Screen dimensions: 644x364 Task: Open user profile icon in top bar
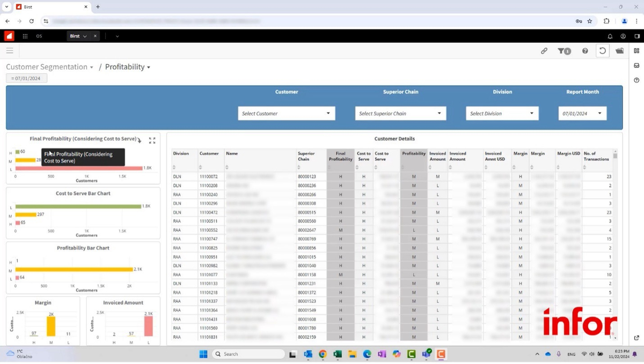(623, 36)
